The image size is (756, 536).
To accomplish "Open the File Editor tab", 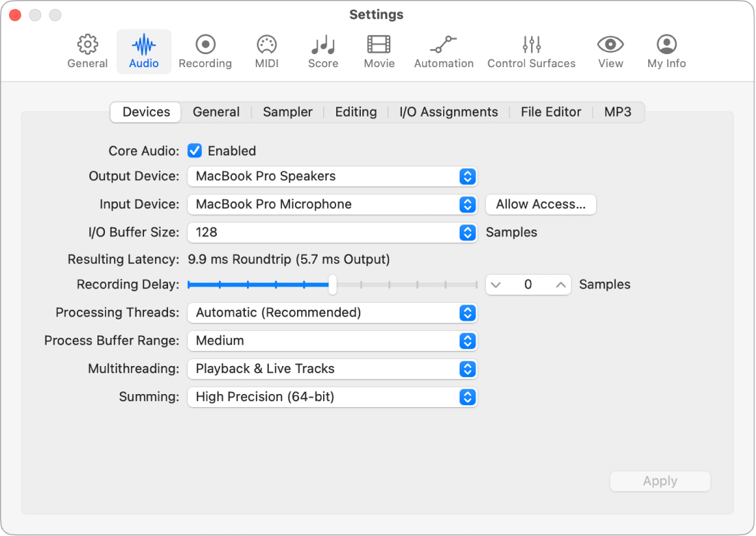I will [551, 112].
